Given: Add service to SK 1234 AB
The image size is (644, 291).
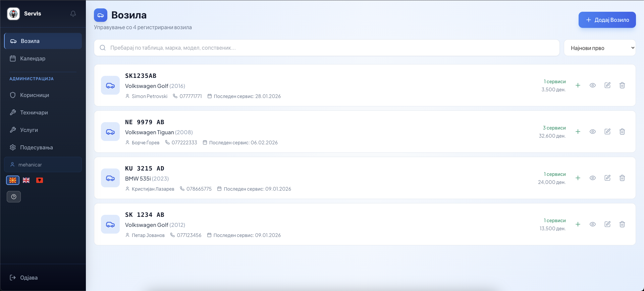Looking at the screenshot, I should 578,224.
